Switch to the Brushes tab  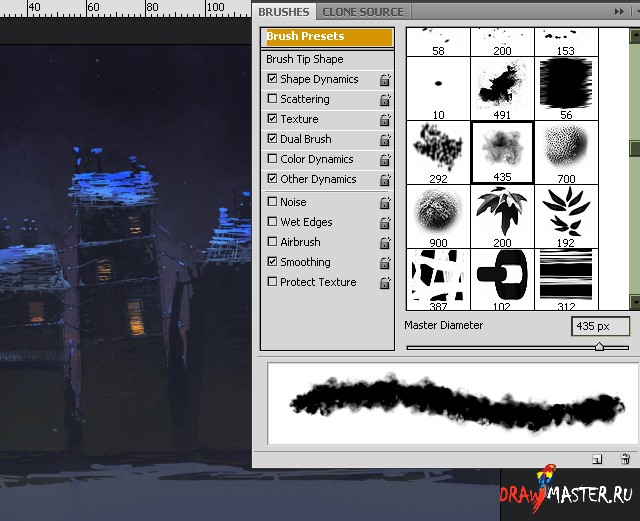click(284, 12)
